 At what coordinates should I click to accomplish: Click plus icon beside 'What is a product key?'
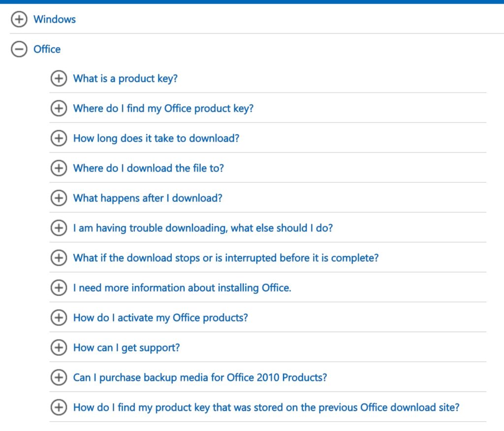point(59,78)
